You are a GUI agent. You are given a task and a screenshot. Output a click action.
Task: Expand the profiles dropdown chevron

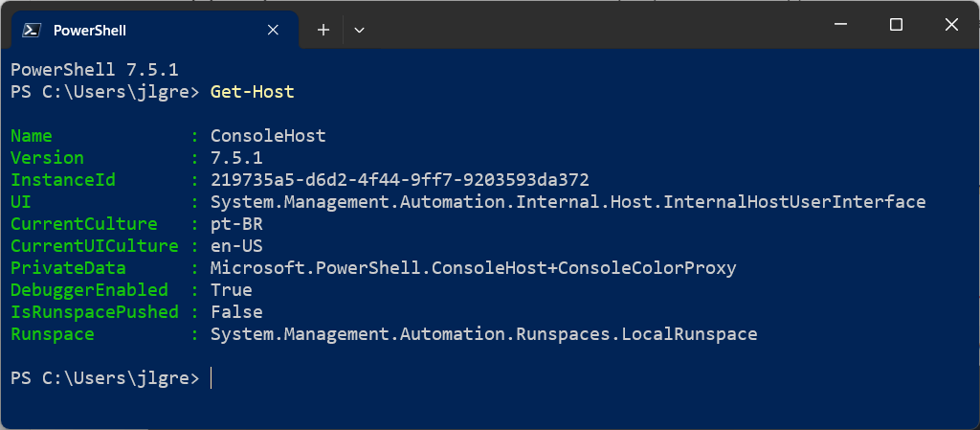(x=359, y=30)
